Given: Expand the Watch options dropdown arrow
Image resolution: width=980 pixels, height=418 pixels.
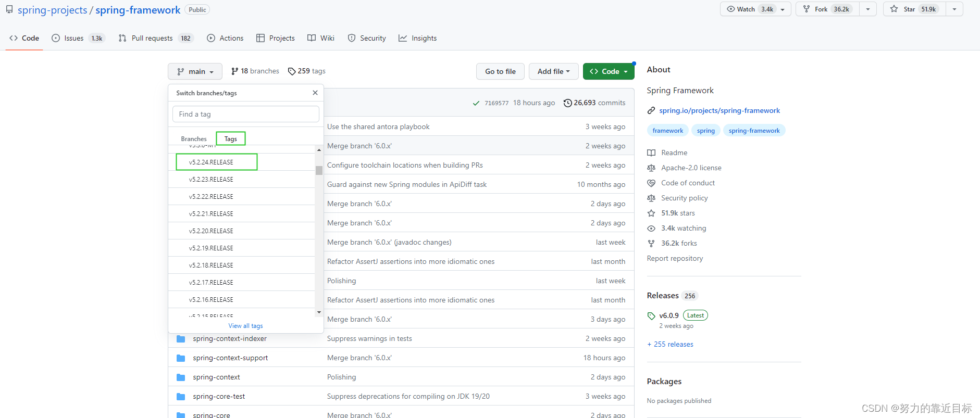Looking at the screenshot, I should [x=783, y=9].
